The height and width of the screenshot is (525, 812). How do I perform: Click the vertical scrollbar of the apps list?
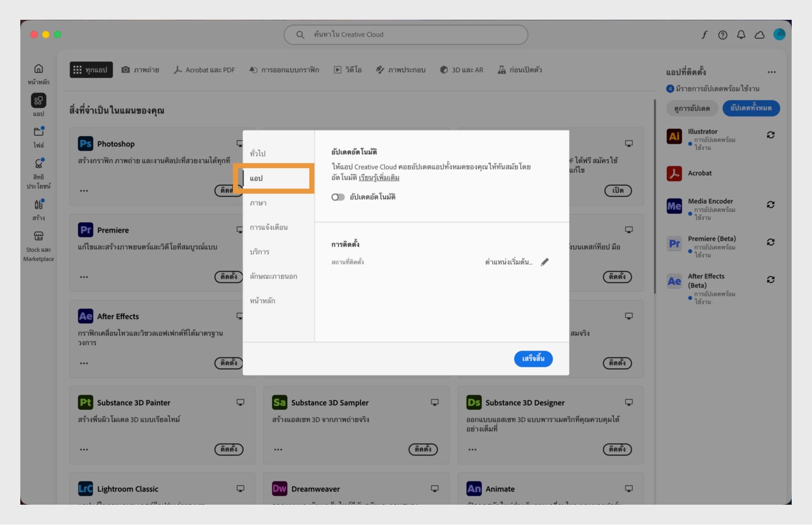tap(655, 197)
